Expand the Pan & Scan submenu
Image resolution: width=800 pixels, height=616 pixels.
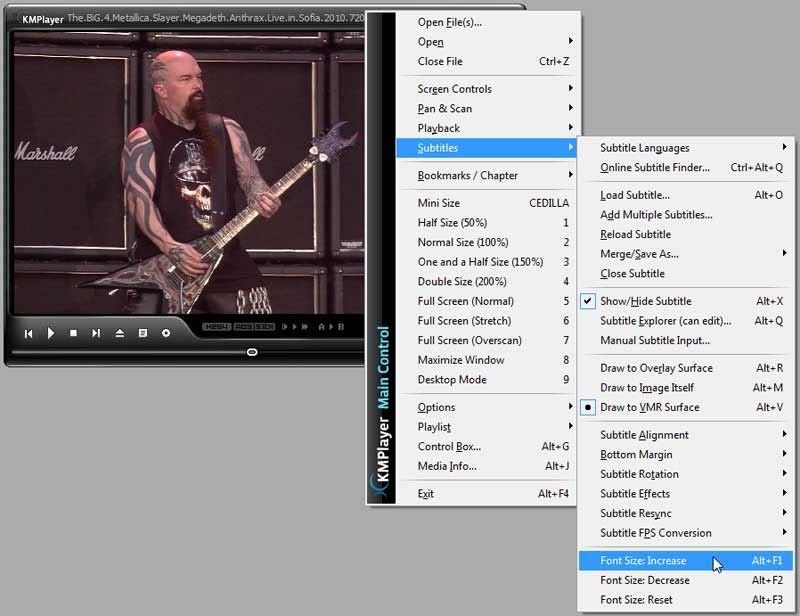click(487, 109)
